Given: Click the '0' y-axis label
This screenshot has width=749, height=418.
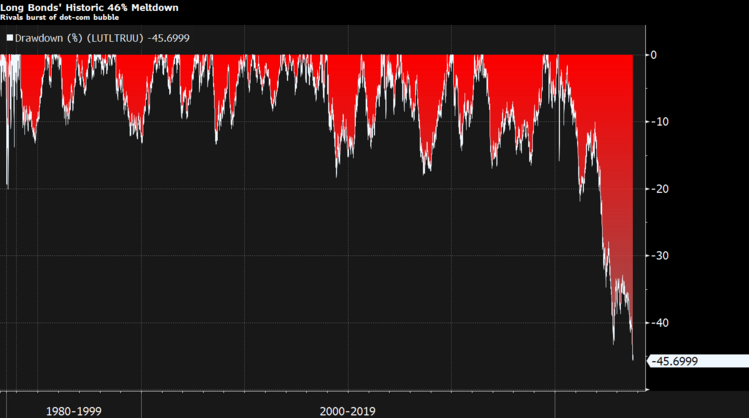Looking at the screenshot, I should (x=654, y=55).
